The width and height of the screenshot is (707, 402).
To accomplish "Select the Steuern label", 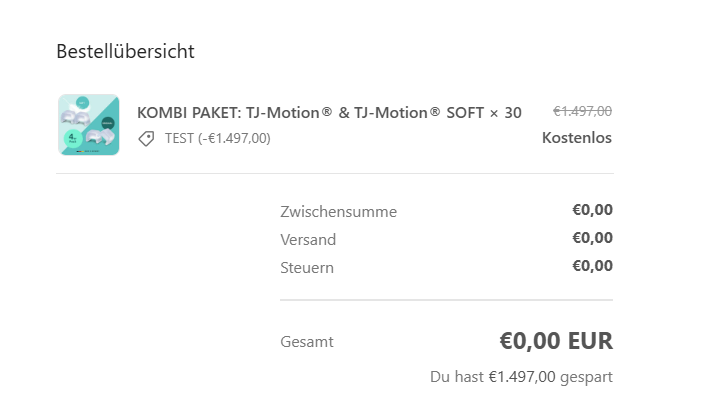I will (x=307, y=268).
